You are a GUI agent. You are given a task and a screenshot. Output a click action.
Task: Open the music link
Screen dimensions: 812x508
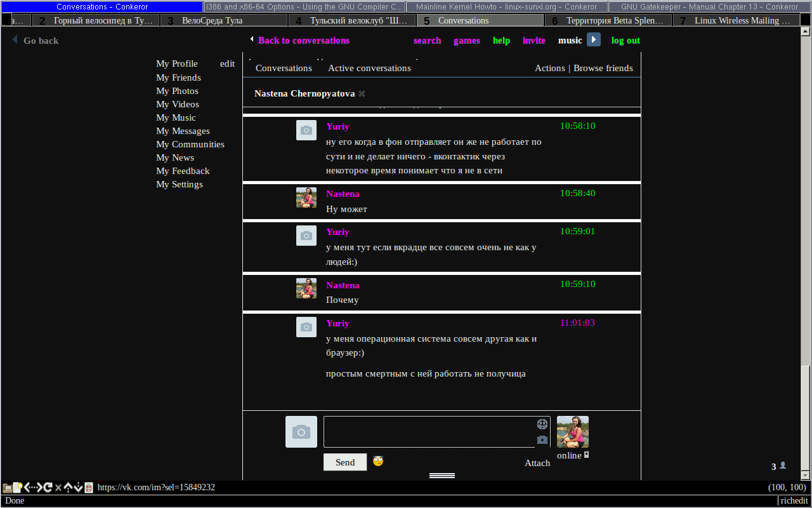[570, 40]
